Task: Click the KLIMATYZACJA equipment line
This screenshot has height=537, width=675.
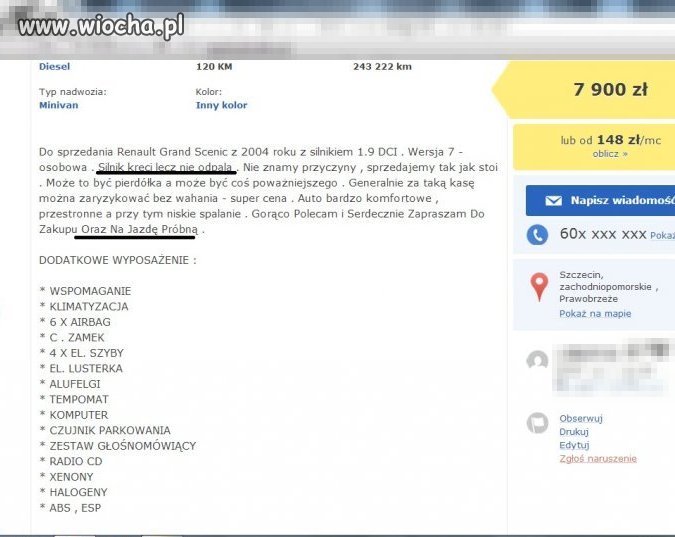Action: tap(84, 307)
